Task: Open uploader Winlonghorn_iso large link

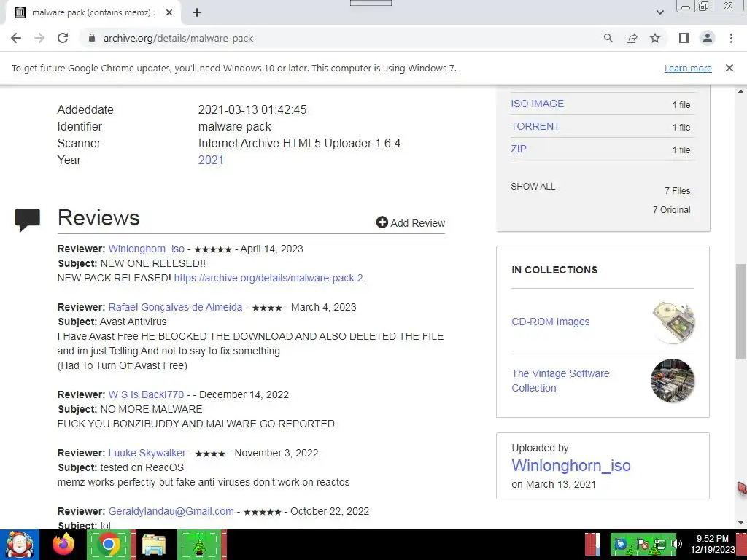Action: pyautogui.click(x=570, y=465)
